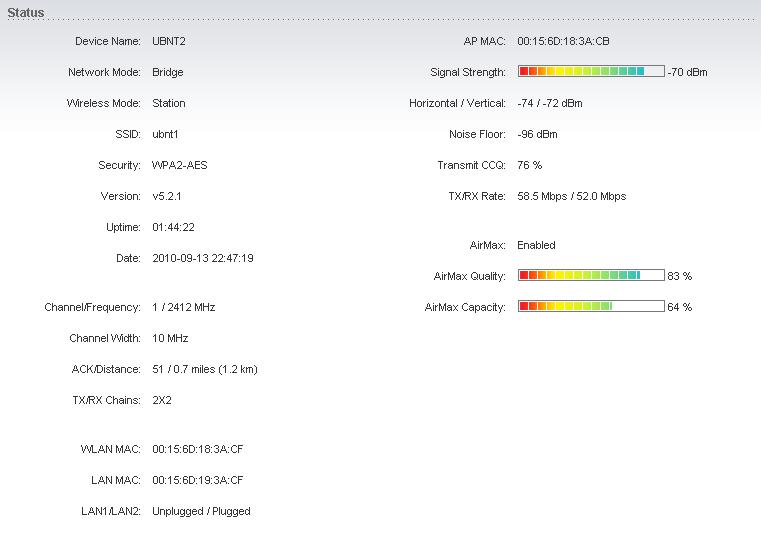
Task: Click the AirMax Capacity label
Action: [x=465, y=308]
